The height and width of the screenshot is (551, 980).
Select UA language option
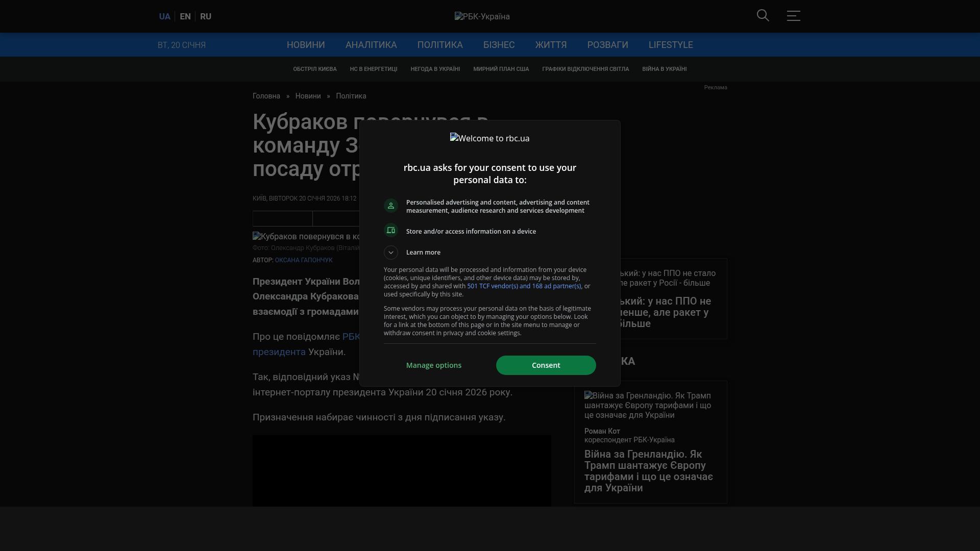(164, 16)
